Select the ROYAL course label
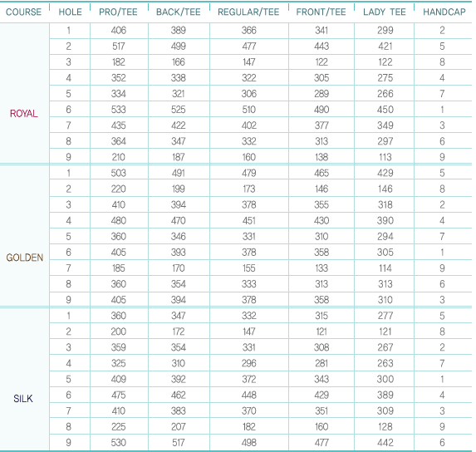Viewport: 476px width, 452px height. point(24,113)
